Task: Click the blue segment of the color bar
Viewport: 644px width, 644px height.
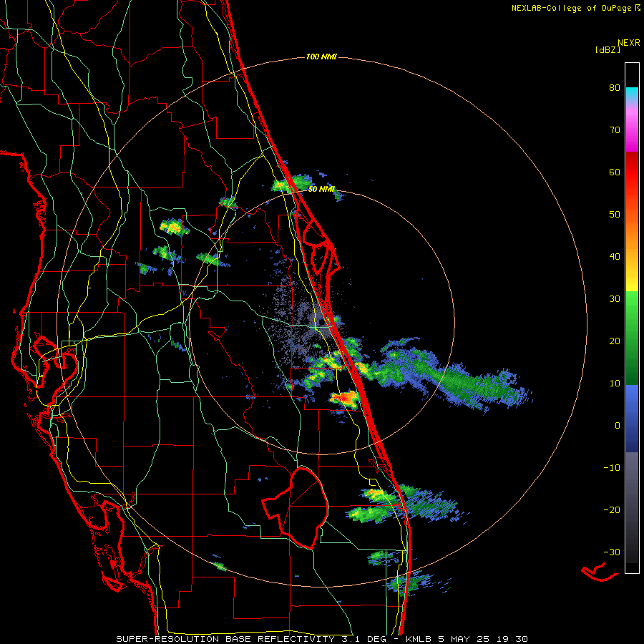Action: 632,419
